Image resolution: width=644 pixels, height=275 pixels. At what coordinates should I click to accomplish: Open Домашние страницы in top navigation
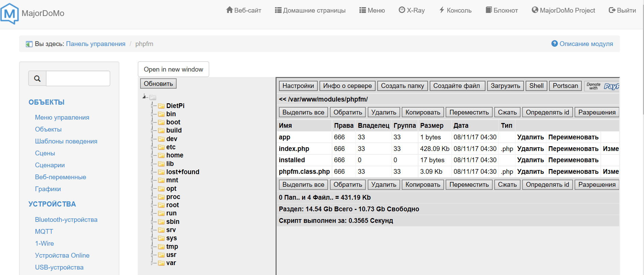click(310, 10)
